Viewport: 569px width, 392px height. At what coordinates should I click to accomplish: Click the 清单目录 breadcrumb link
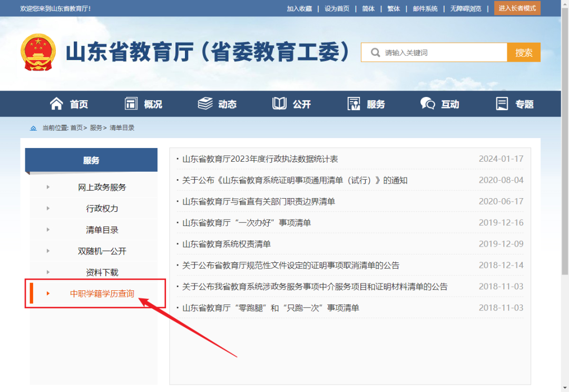(122, 128)
